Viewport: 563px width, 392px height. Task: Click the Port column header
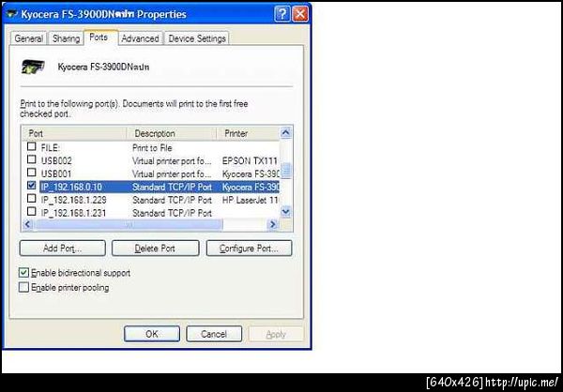click(x=74, y=133)
